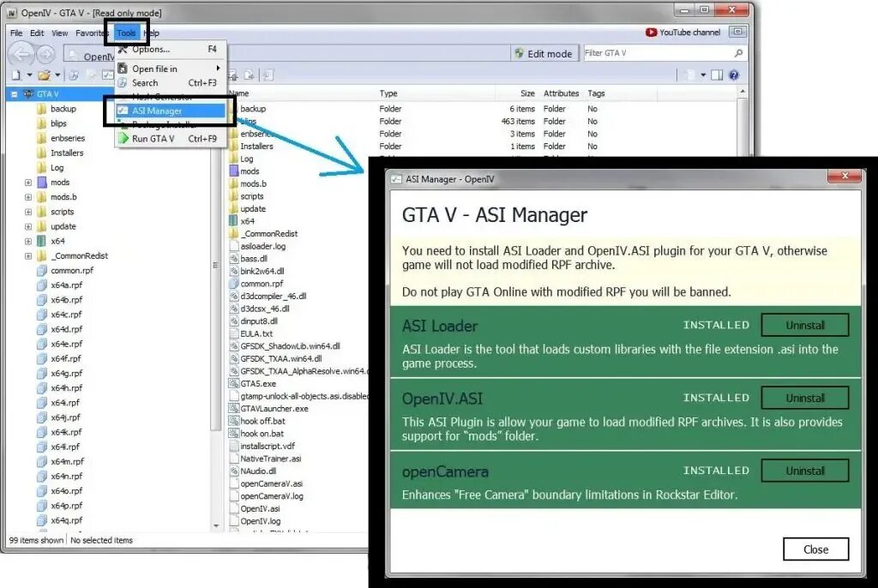Viewport: 878px width, 588px height.
Task: Click the back navigation arrow in OpenIV
Action: pos(21,54)
